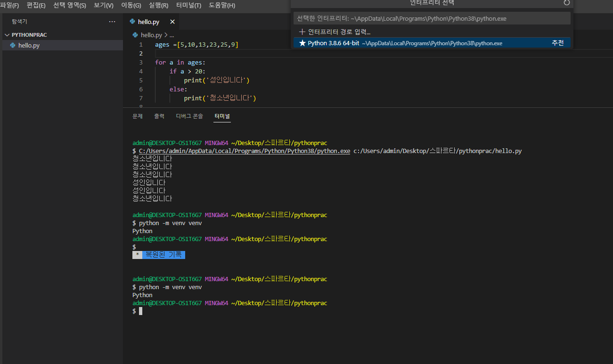The width and height of the screenshot is (613, 364).
Task: Open the 이동(G) menu
Action: point(131,6)
